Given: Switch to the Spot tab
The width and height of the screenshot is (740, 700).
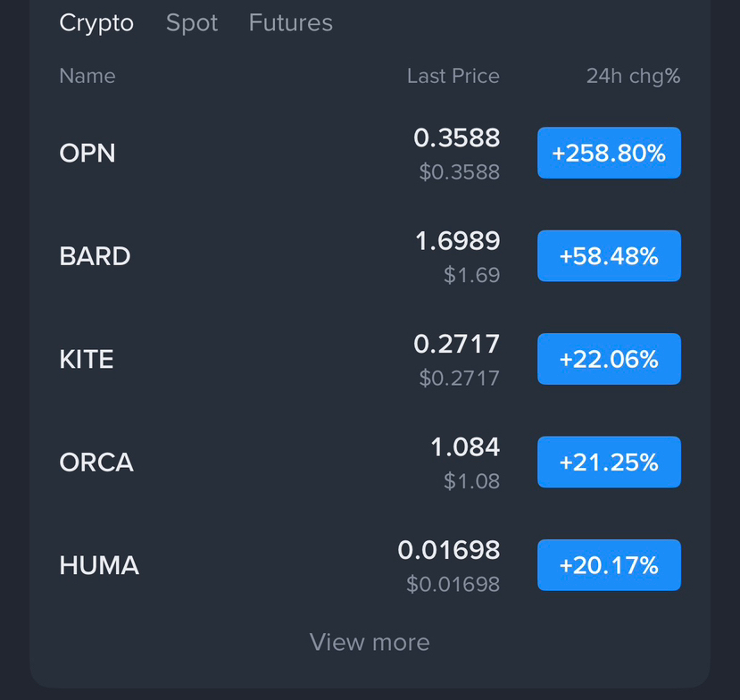Looking at the screenshot, I should click(x=191, y=23).
